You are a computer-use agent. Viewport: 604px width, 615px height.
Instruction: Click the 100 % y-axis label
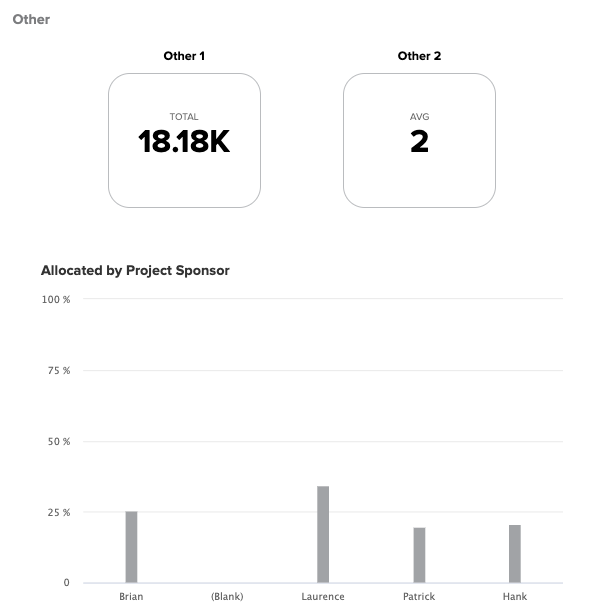[x=56, y=300]
